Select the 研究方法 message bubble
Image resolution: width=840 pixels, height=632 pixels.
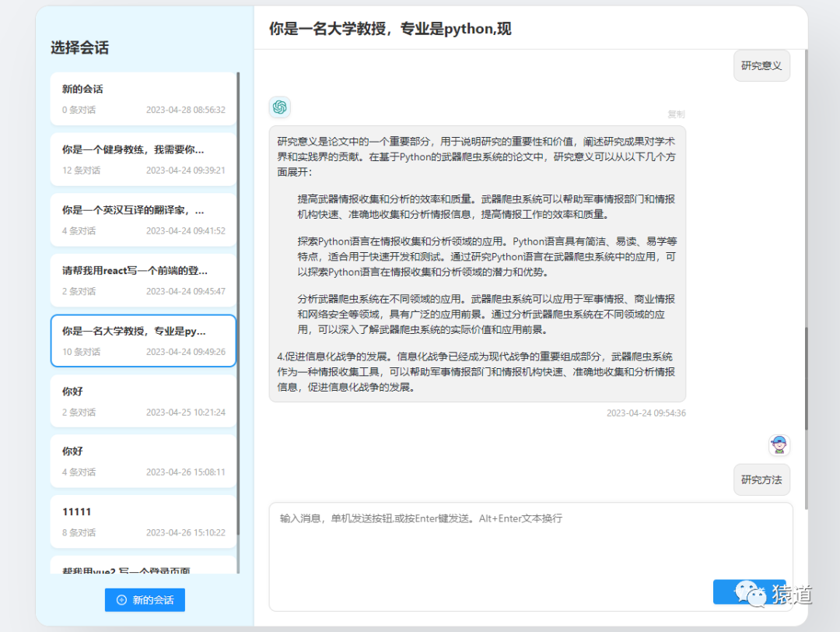coord(761,480)
